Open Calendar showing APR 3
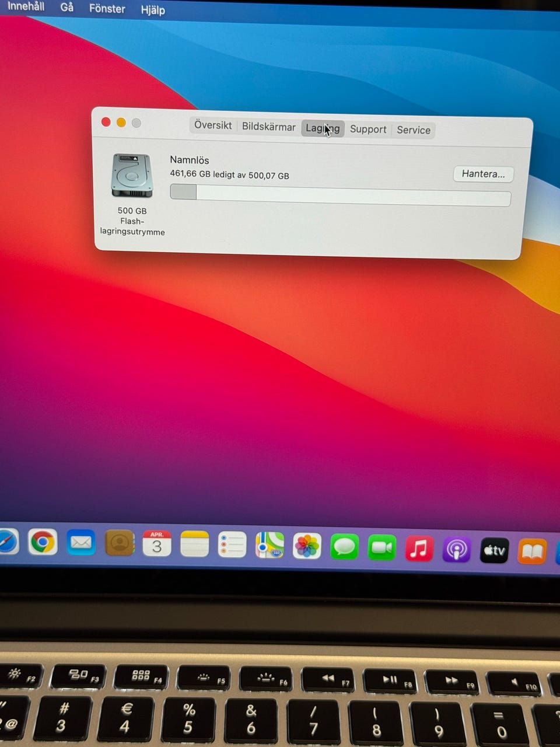The height and width of the screenshot is (747, 560). pos(157,544)
